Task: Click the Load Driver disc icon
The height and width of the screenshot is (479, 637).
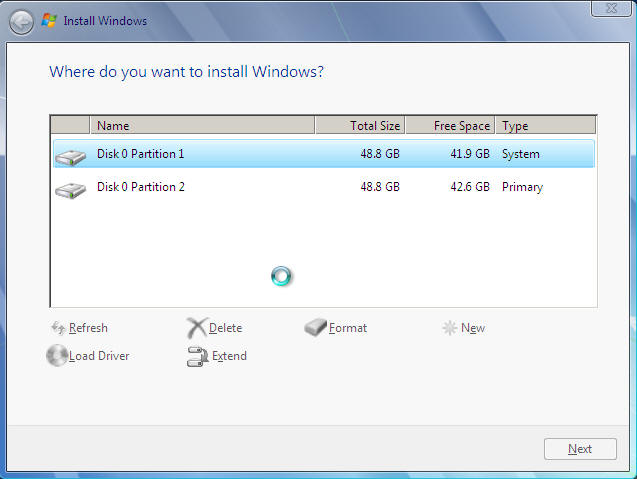Action: [x=57, y=356]
